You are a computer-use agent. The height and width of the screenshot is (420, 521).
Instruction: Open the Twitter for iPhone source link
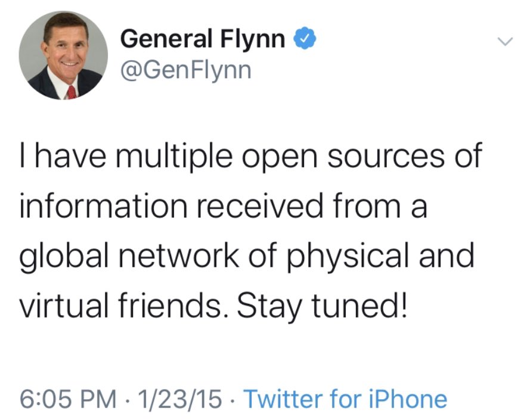[x=345, y=399]
